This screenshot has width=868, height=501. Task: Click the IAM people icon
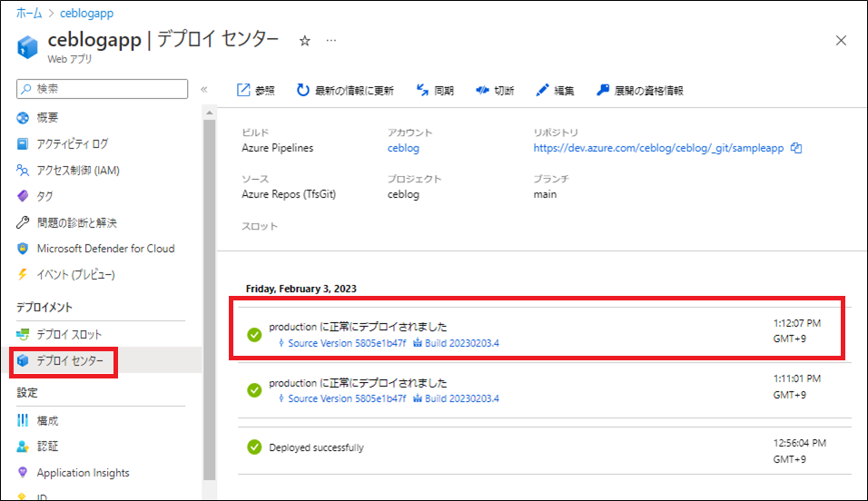pyautogui.click(x=23, y=170)
